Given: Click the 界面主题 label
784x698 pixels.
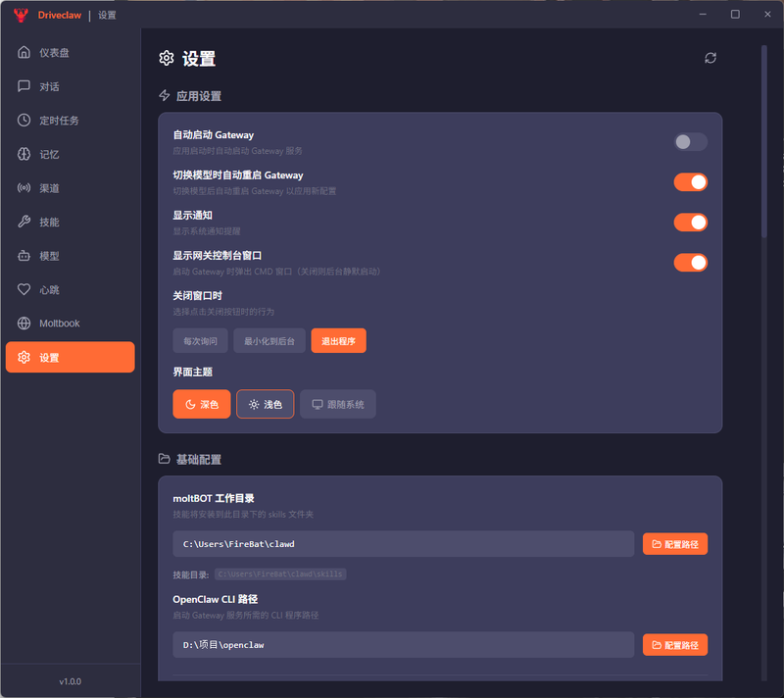Looking at the screenshot, I should click(x=192, y=372).
